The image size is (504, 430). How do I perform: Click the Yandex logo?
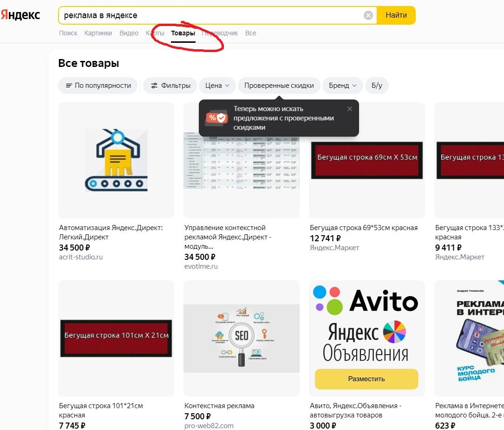21,15
